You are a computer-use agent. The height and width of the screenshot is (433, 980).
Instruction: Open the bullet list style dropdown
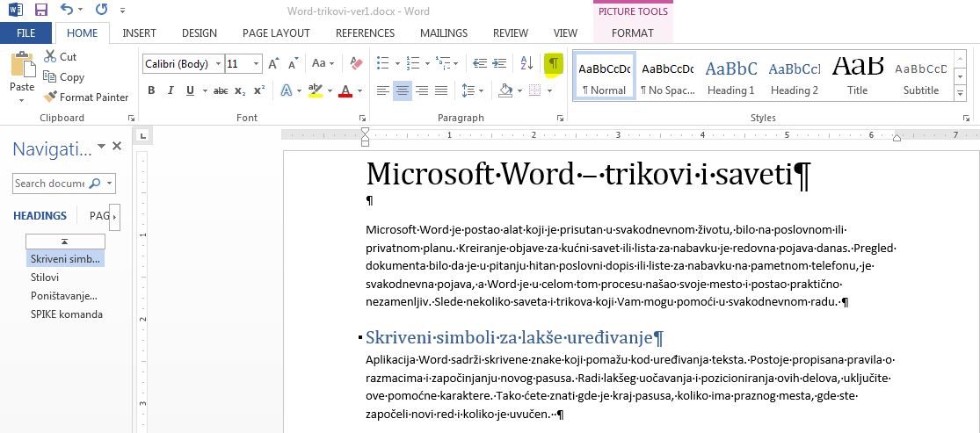point(398,63)
